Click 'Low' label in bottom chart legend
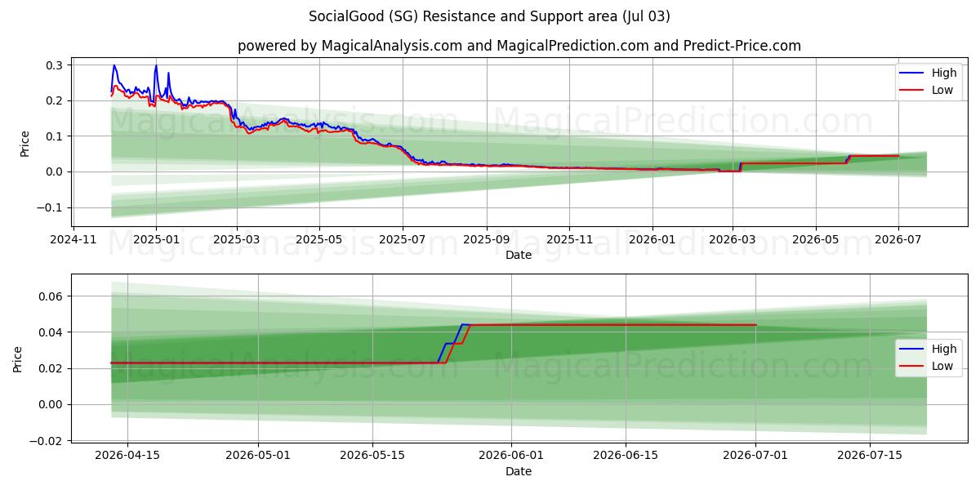Screen dimensions: 980x490 click(943, 366)
